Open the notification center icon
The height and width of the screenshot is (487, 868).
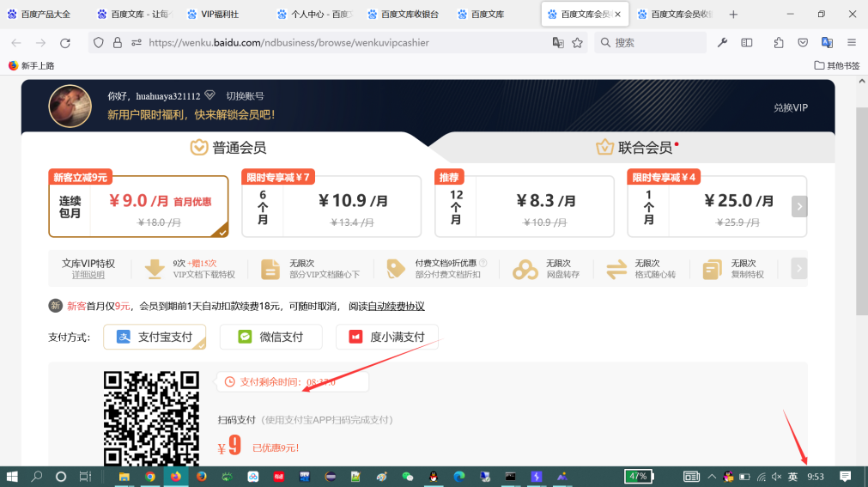[x=845, y=477]
